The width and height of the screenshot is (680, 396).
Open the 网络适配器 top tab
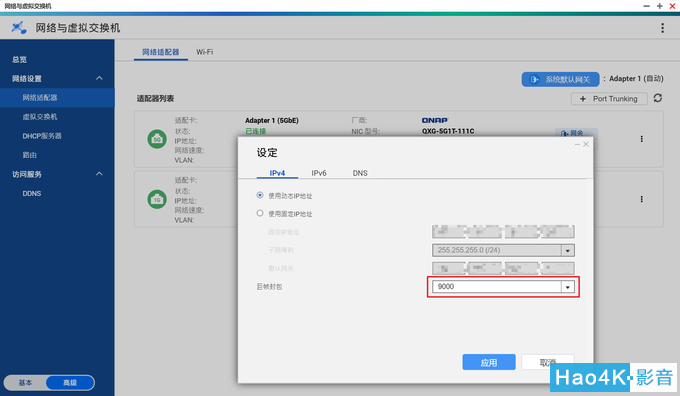[x=161, y=52]
